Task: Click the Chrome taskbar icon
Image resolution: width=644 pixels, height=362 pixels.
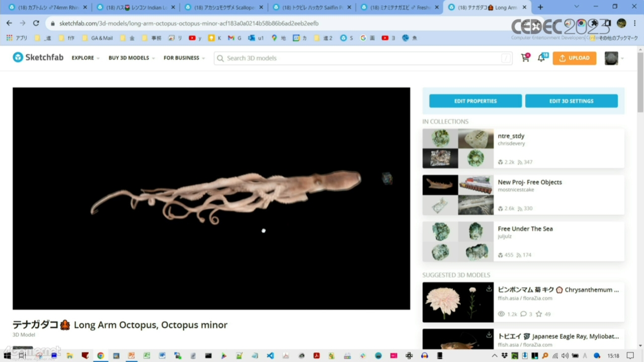Action: tap(101, 355)
